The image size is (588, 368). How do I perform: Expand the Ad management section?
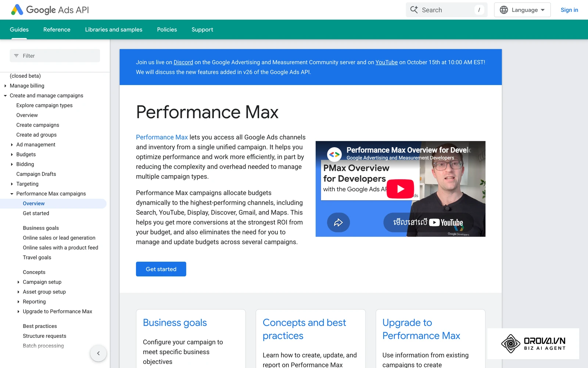pos(12,145)
